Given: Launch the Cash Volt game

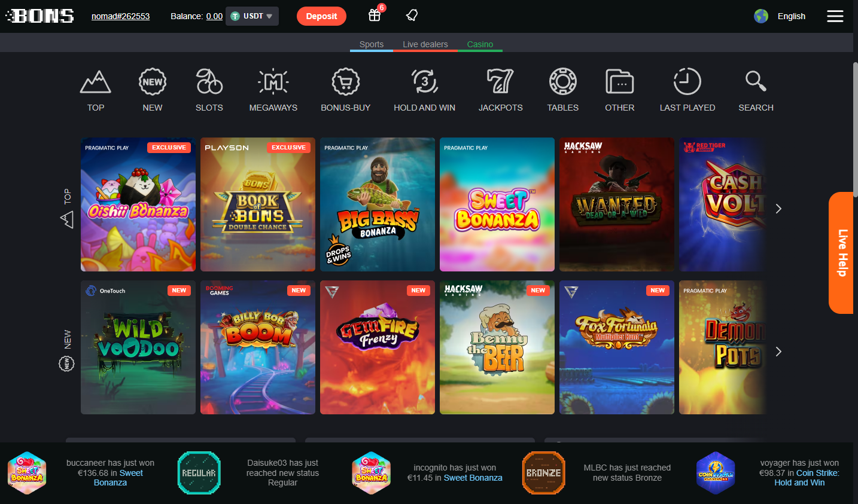Looking at the screenshot, I should pos(723,204).
